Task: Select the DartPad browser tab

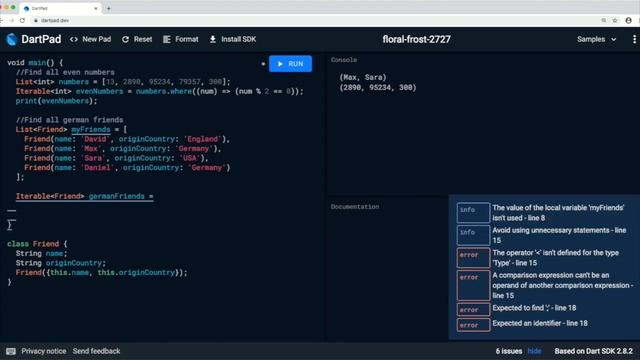Action: (60, 8)
